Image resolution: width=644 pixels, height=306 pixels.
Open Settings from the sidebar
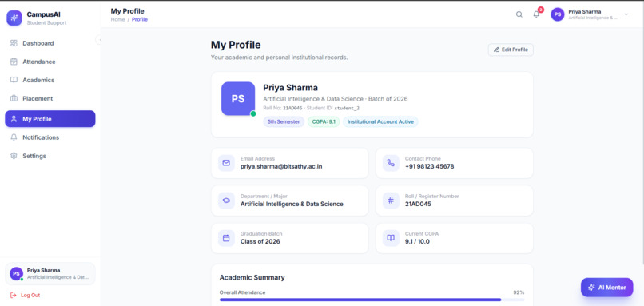[x=50, y=156]
